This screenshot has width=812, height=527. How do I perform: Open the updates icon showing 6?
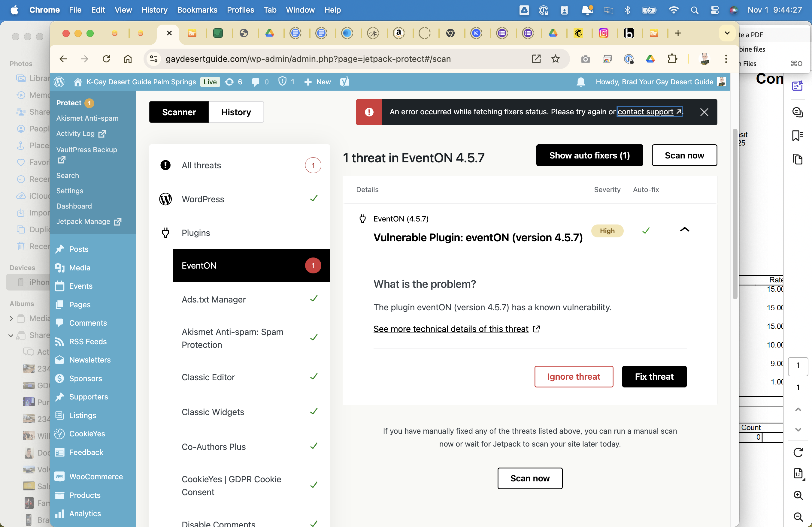click(234, 82)
